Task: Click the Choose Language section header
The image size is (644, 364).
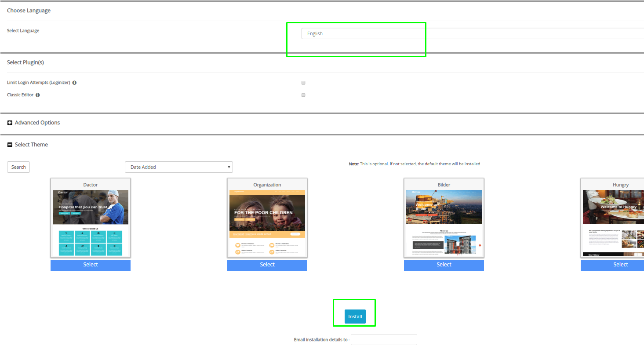Action: pos(29,10)
